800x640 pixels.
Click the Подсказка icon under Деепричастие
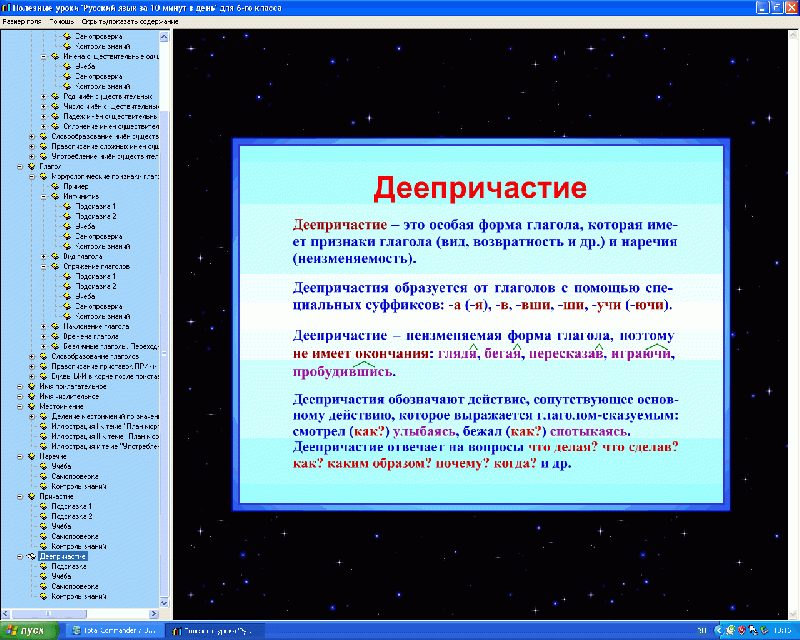43,567
